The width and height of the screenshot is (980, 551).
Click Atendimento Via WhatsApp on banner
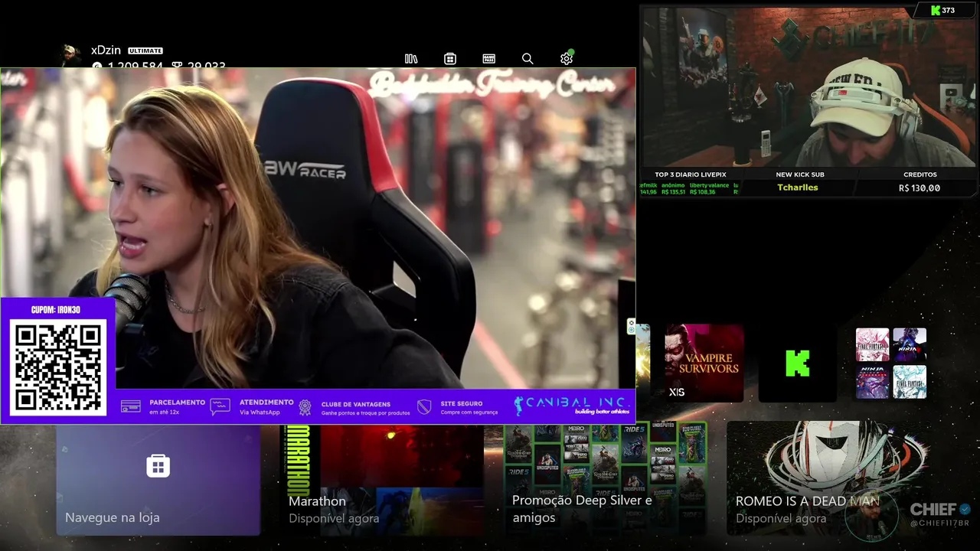click(253, 407)
